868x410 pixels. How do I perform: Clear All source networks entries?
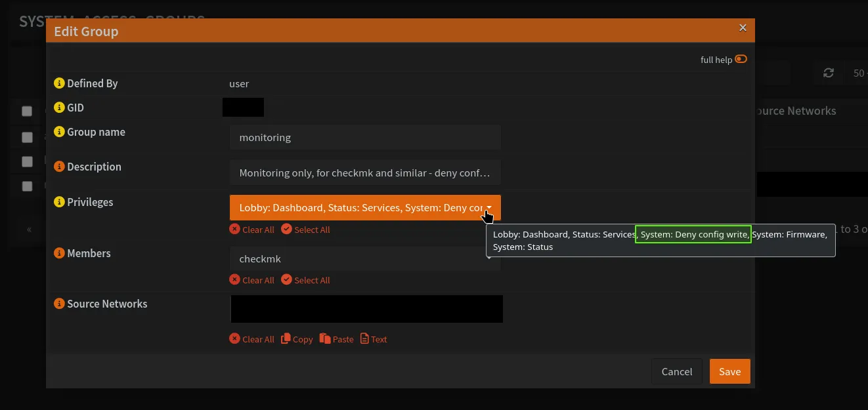252,339
